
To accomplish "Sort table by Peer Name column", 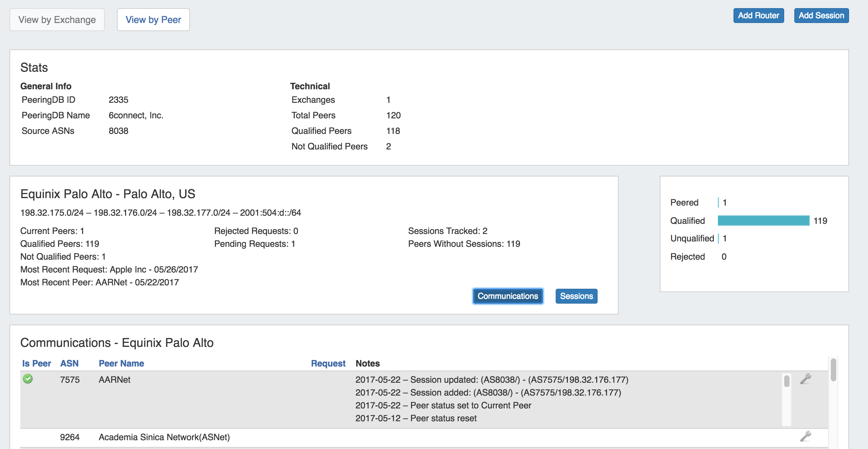I will pos(121,363).
